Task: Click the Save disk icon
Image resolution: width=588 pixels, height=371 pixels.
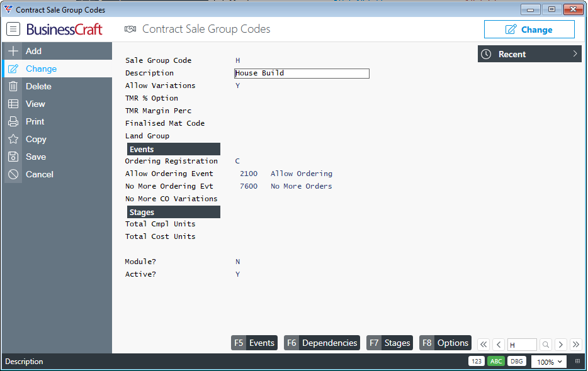Action: 13,157
